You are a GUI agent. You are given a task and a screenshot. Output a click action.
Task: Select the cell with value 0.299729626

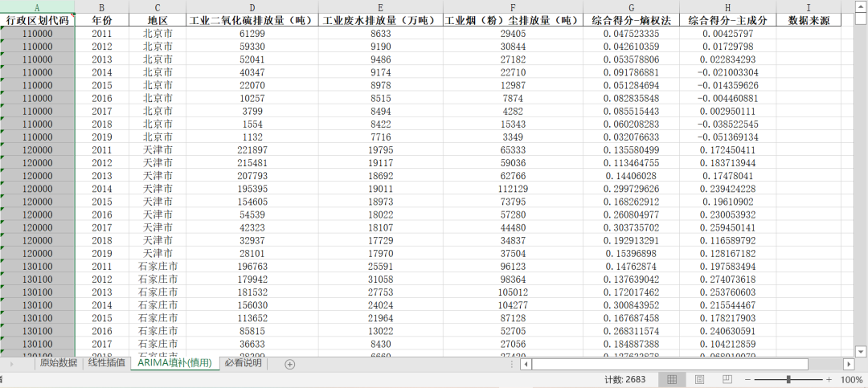[x=632, y=189]
